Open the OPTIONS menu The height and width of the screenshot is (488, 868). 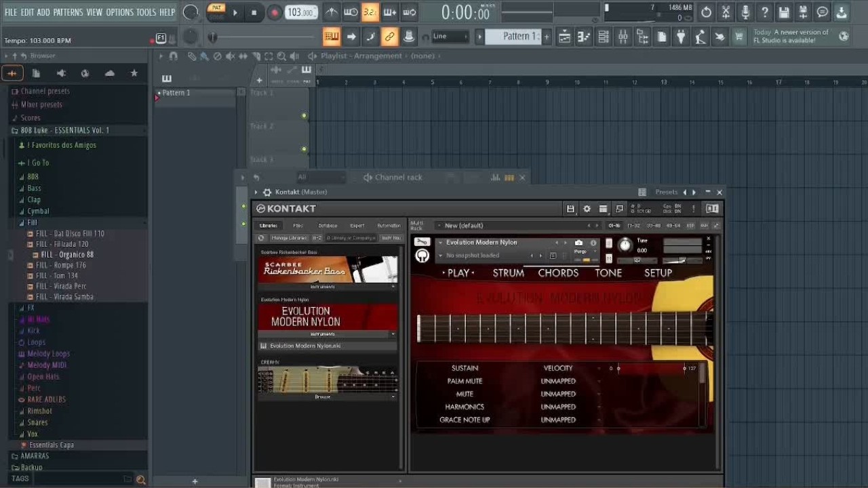[120, 12]
